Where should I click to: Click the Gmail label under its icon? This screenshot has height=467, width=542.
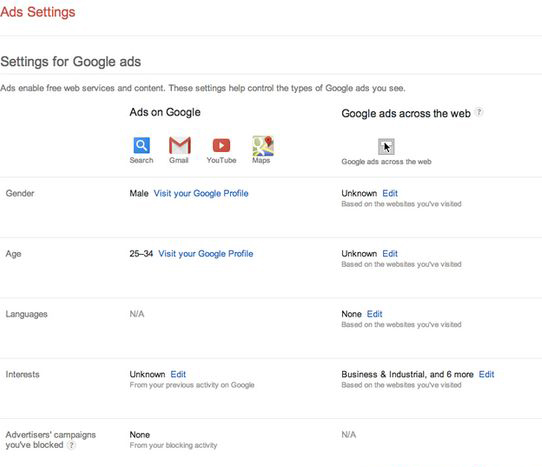179,160
